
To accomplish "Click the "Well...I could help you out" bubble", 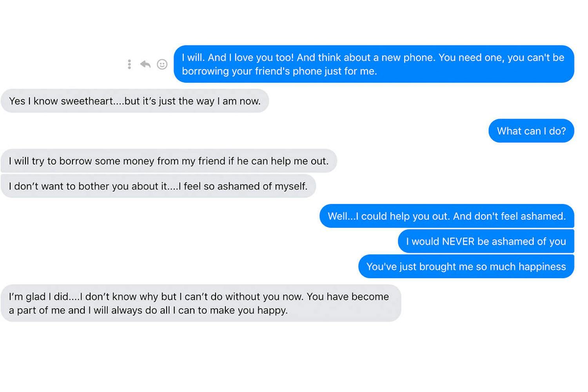I will [x=446, y=216].
